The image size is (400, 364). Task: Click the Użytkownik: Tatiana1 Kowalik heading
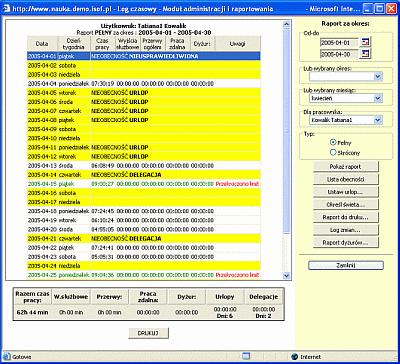click(x=143, y=26)
